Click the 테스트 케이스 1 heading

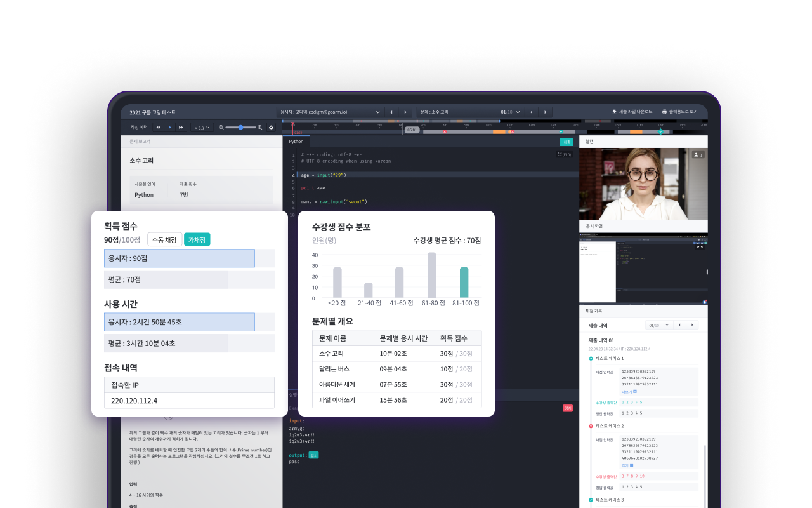coord(610,358)
